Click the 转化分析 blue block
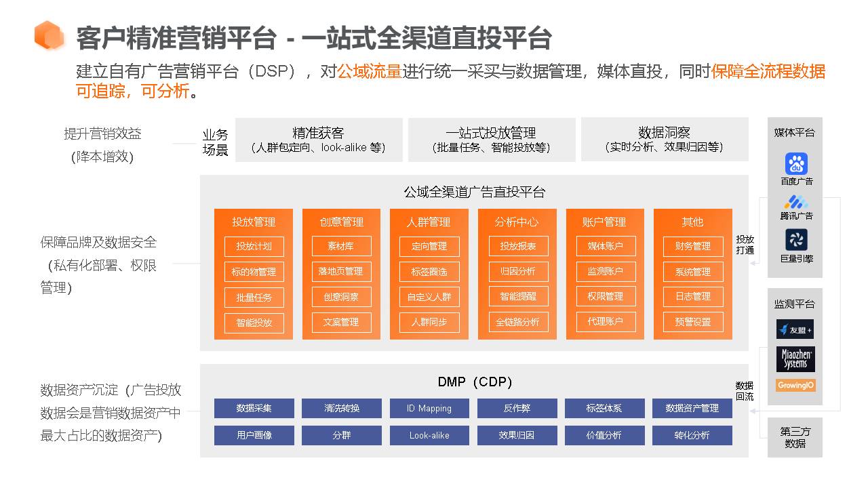 pos(692,435)
